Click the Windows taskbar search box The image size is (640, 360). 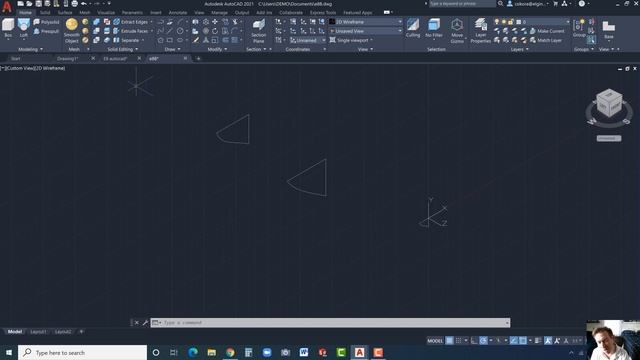(x=82, y=353)
